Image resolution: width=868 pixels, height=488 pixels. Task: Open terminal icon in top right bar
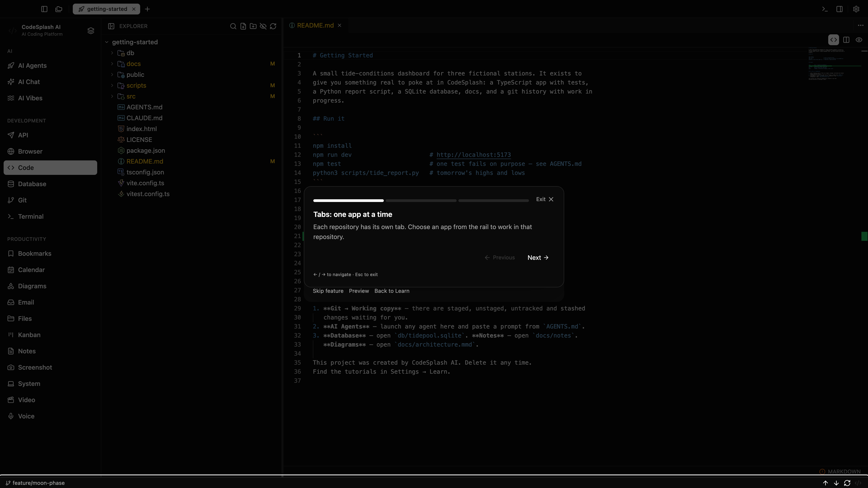click(825, 9)
